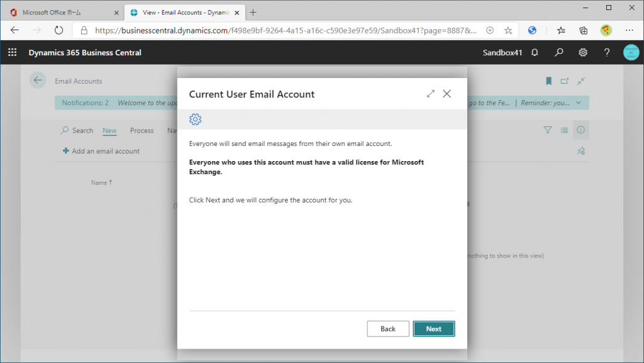Screen dimensions: 644x363
Task: Click the gear icon in the dialog
Action: pyautogui.click(x=196, y=120)
